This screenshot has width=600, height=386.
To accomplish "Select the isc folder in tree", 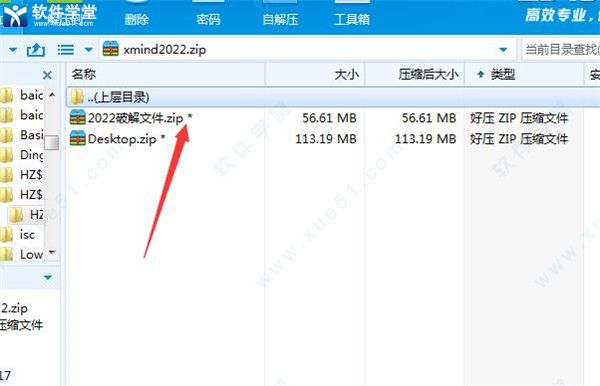I will pyautogui.click(x=18, y=235).
